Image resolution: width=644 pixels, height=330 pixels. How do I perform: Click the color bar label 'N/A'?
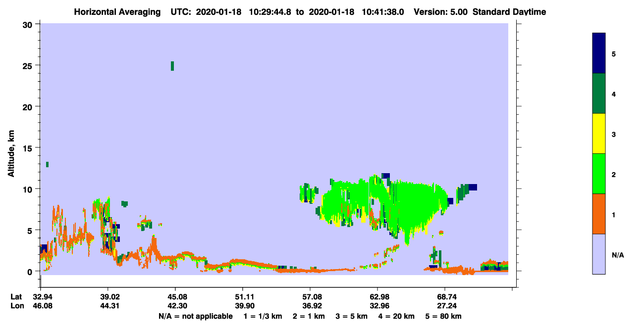point(617,254)
